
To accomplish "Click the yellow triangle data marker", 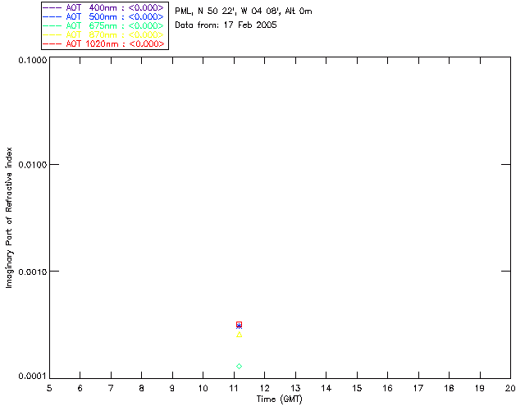I will click(239, 335).
